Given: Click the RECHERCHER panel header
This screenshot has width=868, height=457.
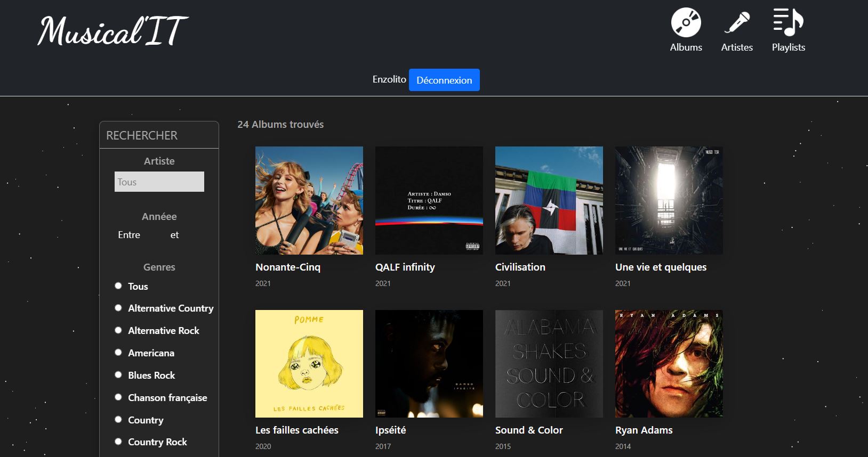Looking at the screenshot, I should (159, 135).
